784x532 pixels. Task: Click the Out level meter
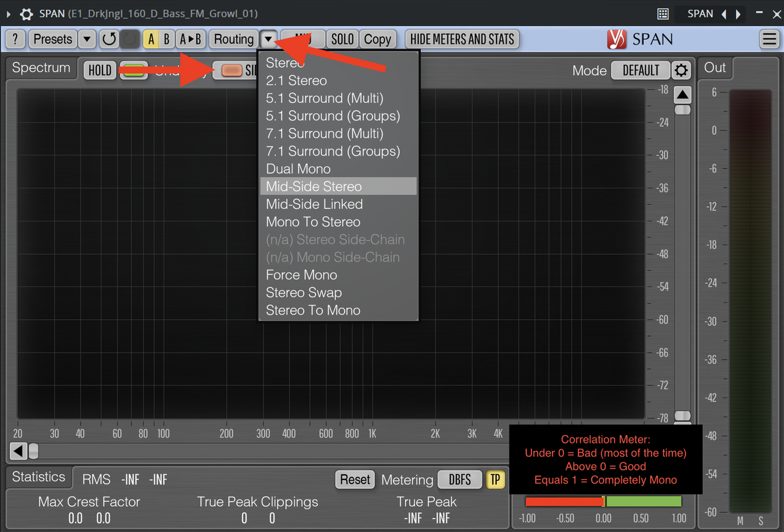click(x=750, y=301)
